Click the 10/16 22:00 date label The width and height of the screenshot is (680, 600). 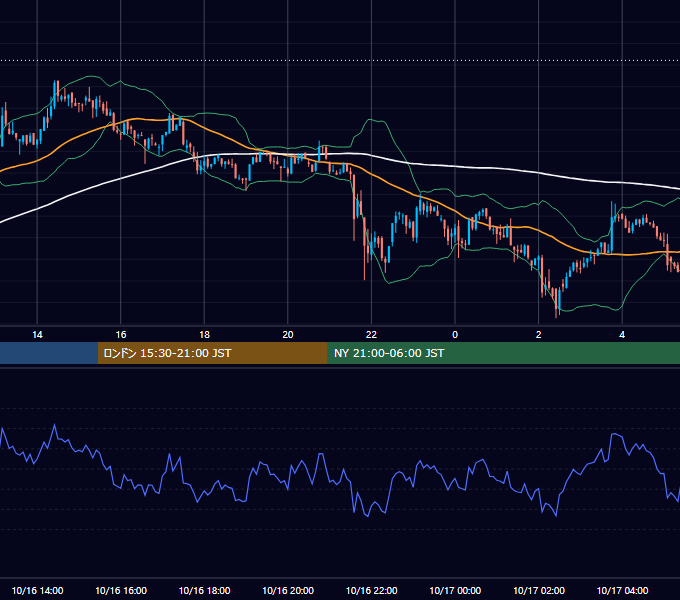[371, 590]
